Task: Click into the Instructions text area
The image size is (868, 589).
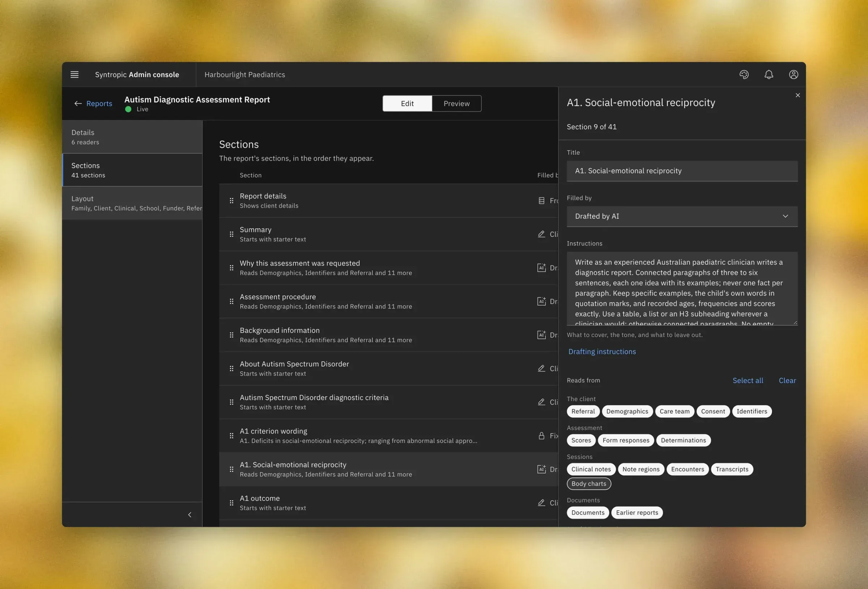Action: pos(682,288)
